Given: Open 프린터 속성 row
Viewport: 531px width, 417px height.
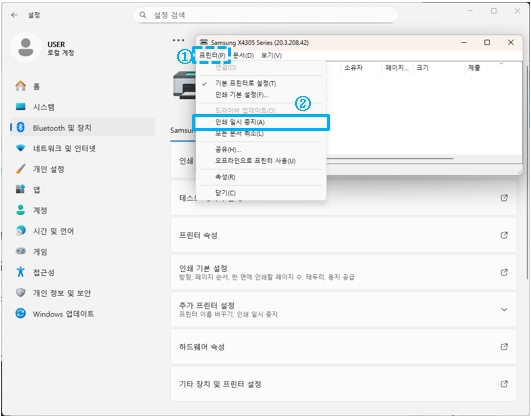Looking at the screenshot, I should click(343, 235).
